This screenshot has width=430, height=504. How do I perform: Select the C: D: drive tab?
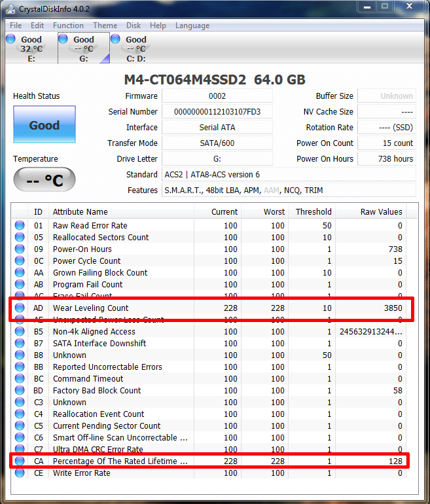(136, 48)
